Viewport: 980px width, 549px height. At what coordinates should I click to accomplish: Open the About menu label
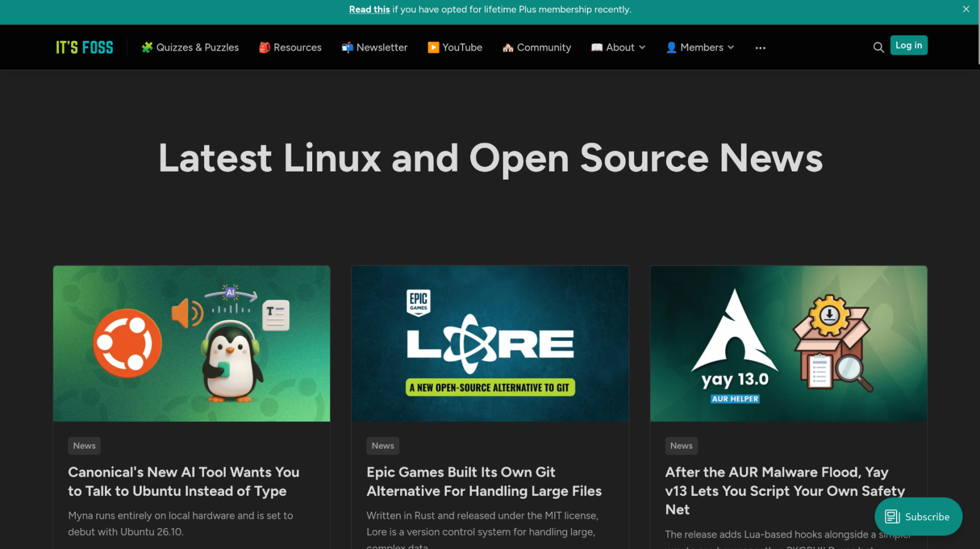click(x=620, y=47)
